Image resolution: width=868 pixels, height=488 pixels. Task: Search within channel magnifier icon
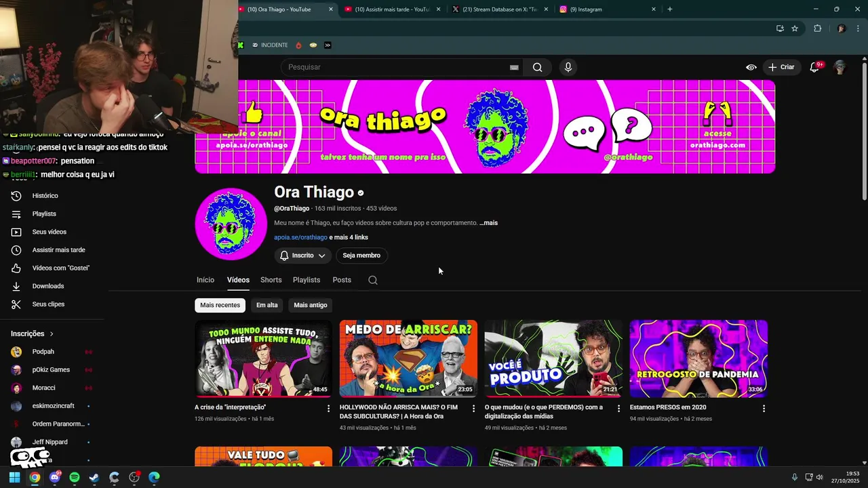click(x=372, y=280)
